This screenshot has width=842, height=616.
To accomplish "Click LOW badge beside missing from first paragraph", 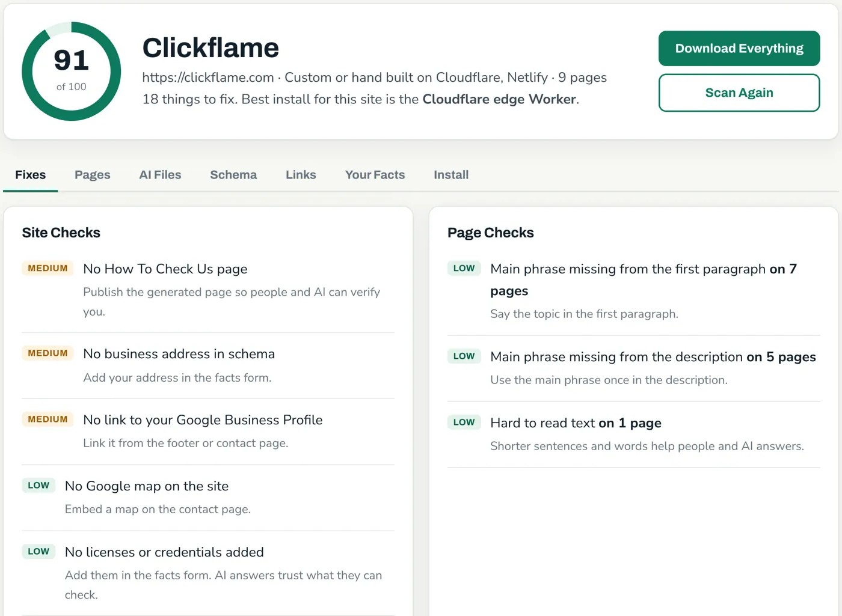I will [x=464, y=268].
